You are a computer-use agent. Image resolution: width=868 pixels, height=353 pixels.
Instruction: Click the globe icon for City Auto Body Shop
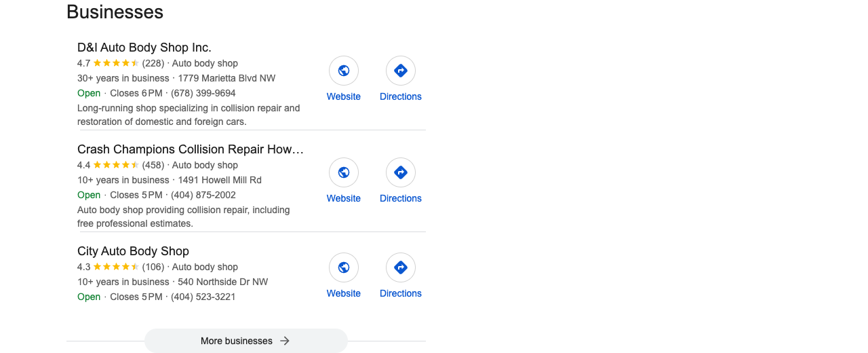click(344, 267)
